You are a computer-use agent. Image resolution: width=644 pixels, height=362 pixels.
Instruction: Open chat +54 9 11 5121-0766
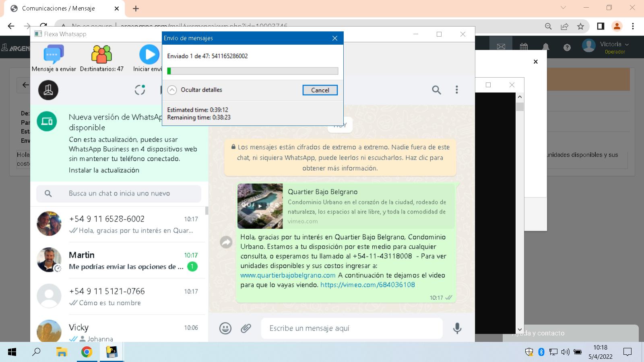pyautogui.click(x=119, y=296)
